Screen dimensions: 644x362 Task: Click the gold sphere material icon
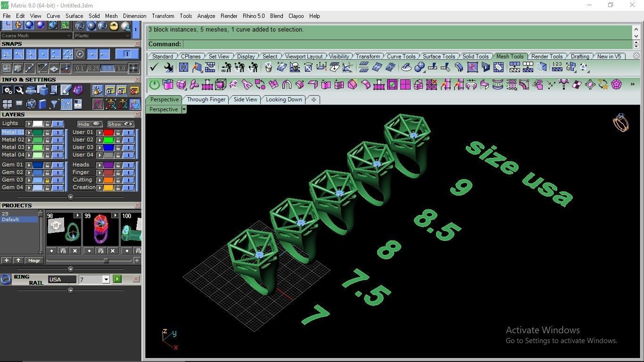click(114, 25)
